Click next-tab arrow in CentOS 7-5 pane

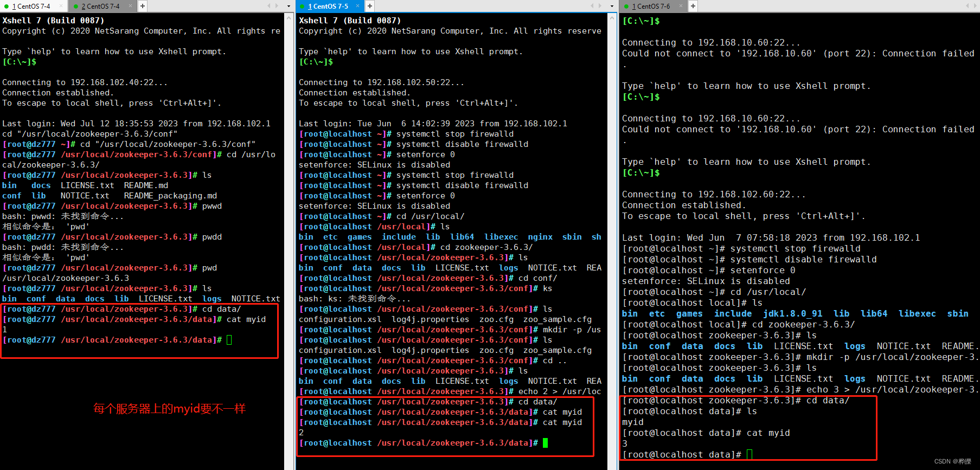coord(600,6)
